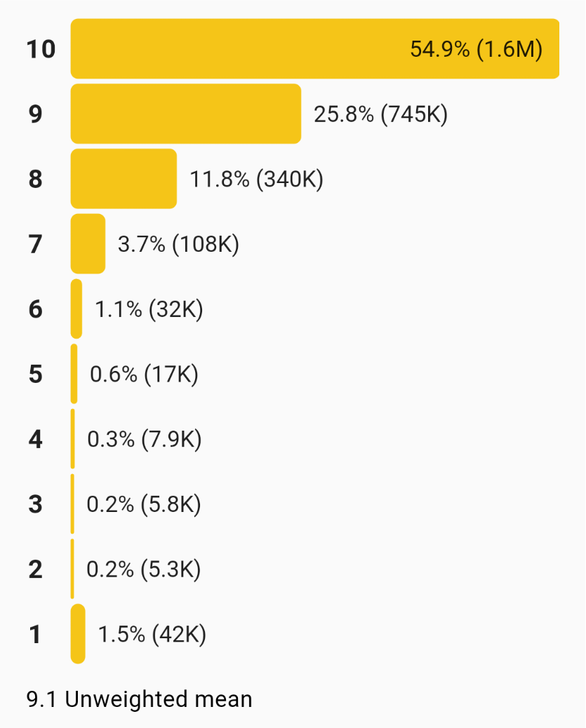Screen dimensions: 586x728
Task: Select the "3.7% (108K)" label
Action: (178, 245)
